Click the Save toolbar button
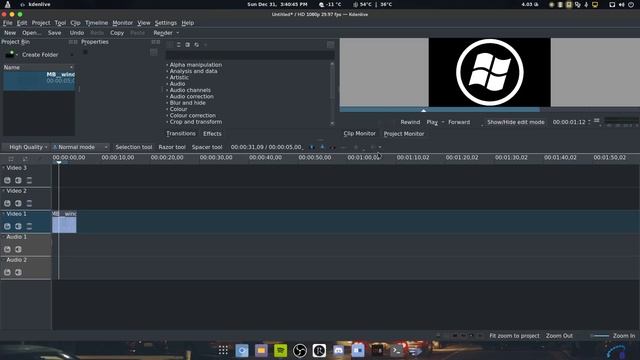This screenshot has width=640, height=360. 54,33
